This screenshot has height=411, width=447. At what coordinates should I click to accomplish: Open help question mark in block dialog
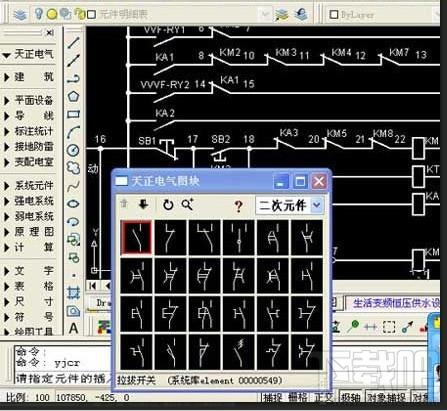coord(238,206)
